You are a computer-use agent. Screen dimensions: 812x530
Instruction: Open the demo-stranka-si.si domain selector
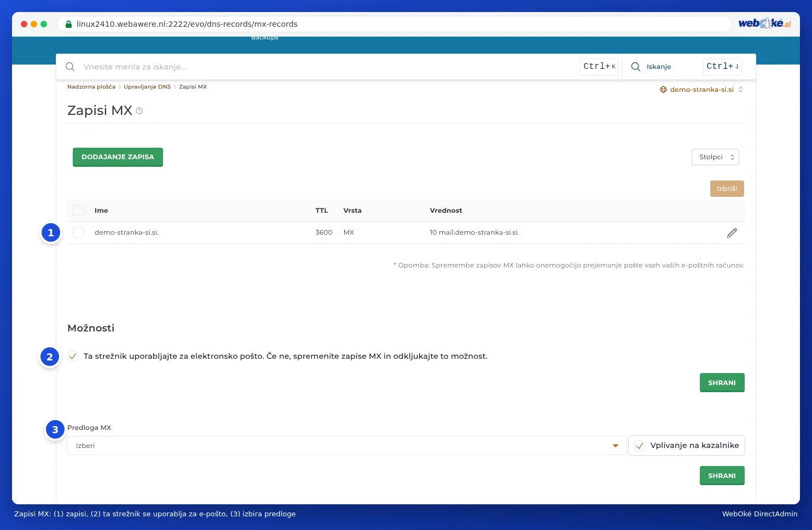point(701,90)
